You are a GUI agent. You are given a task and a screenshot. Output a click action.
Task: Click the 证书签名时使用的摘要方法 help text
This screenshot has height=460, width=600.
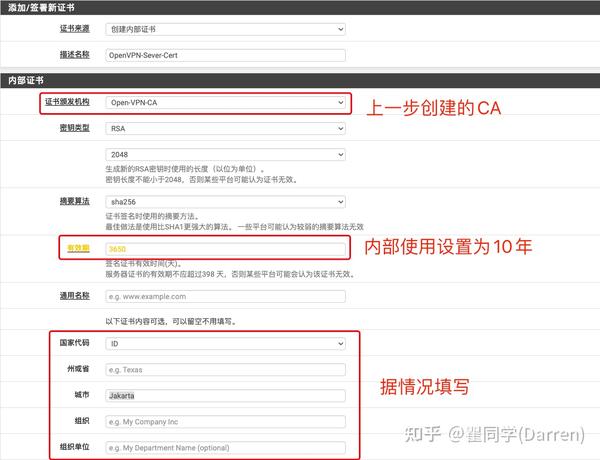coord(152,216)
